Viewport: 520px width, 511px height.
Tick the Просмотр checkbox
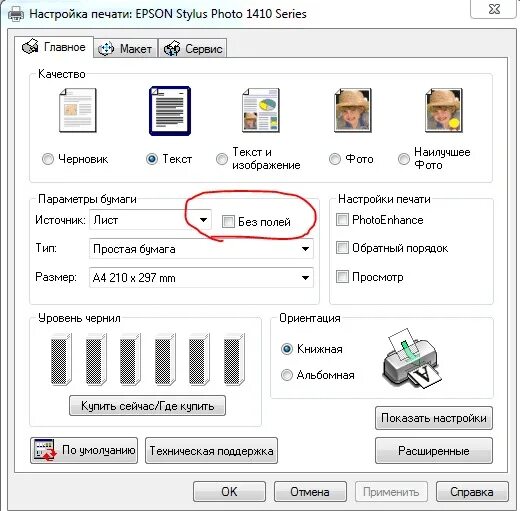(x=342, y=276)
